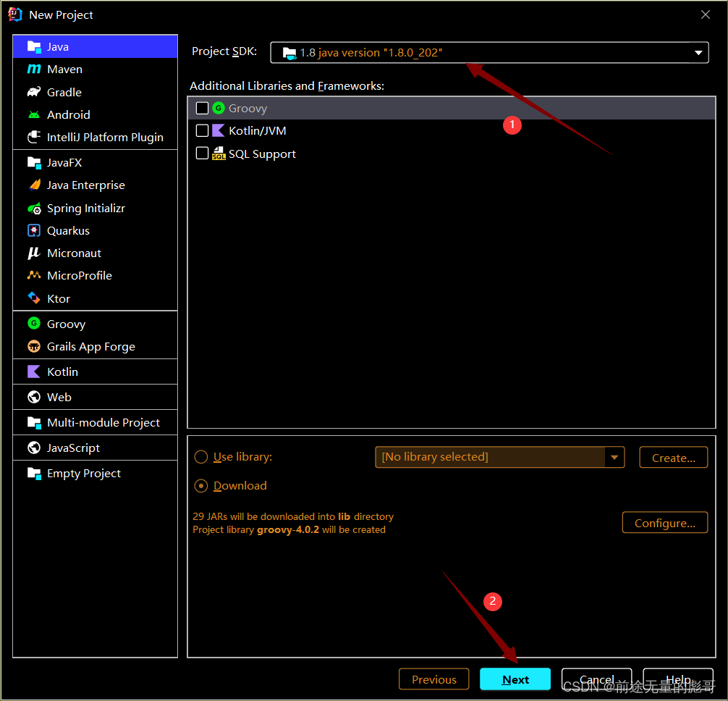Tick the Kotlin/JVM checkbox
728x701 pixels.
click(202, 130)
